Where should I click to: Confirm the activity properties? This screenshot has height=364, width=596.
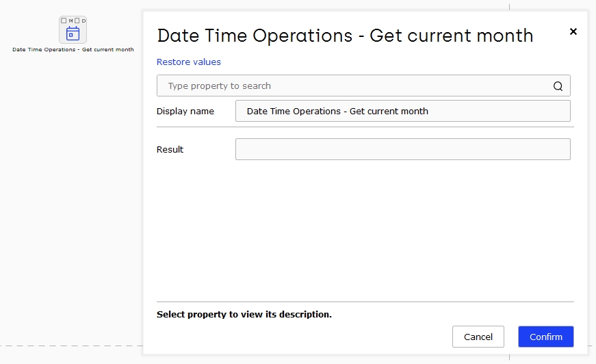(546, 337)
